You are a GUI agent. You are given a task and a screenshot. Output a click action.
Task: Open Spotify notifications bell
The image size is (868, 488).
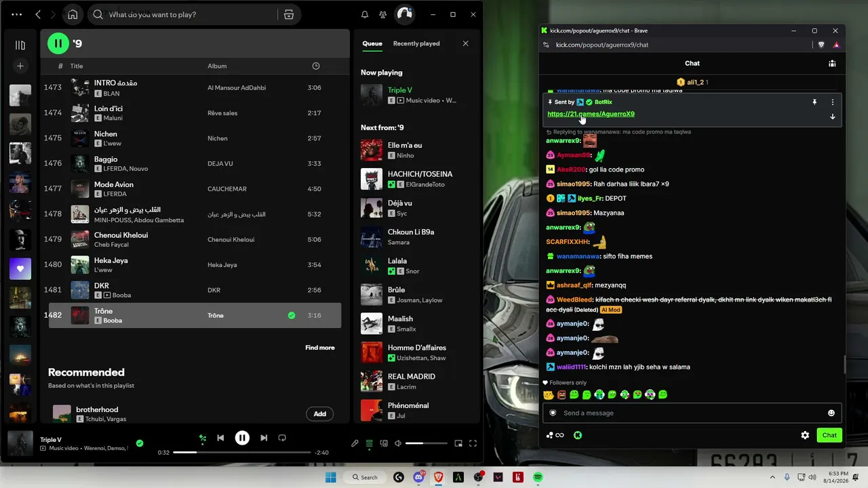tap(365, 14)
